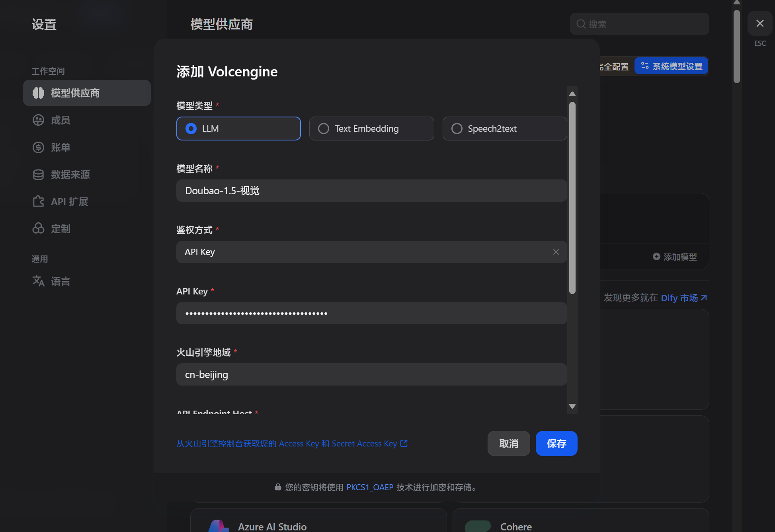Clear the authentication method selection X
Image resolution: width=775 pixels, height=532 pixels.
556,252
